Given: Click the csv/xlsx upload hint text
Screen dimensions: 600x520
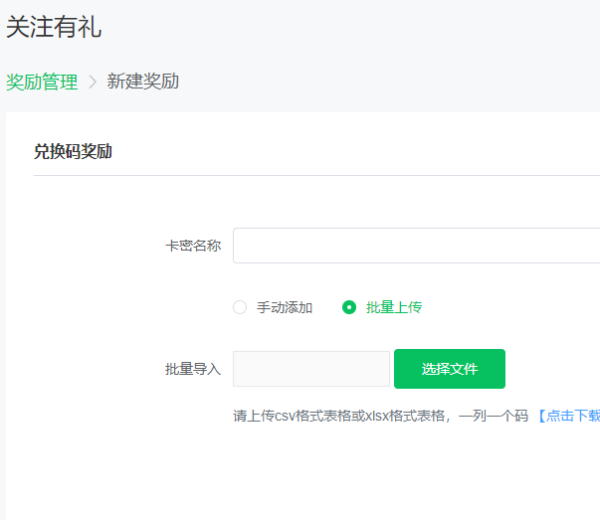Looking at the screenshot, I should click(x=381, y=416).
